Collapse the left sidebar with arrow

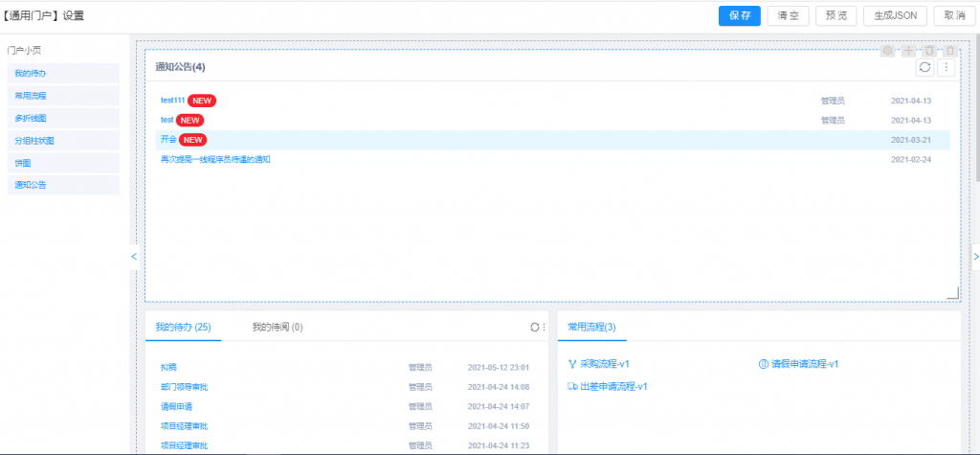(x=134, y=257)
